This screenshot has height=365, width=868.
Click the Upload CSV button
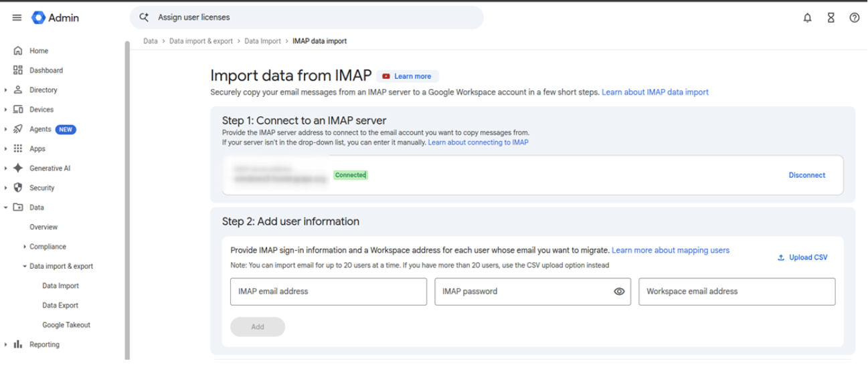point(802,257)
